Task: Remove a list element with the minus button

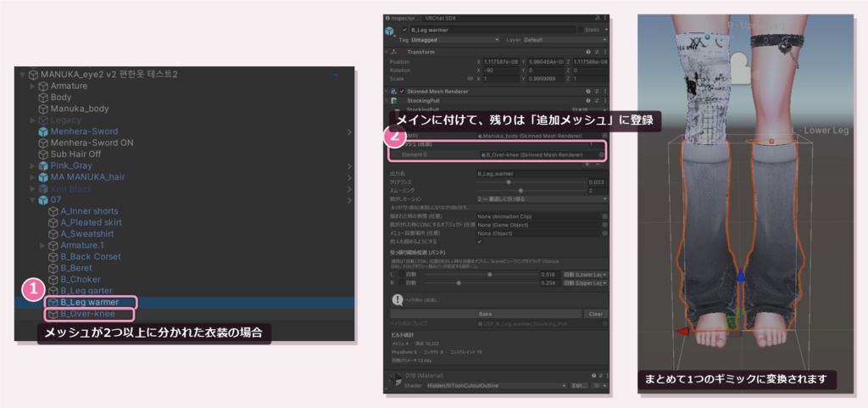Action: click(x=597, y=164)
